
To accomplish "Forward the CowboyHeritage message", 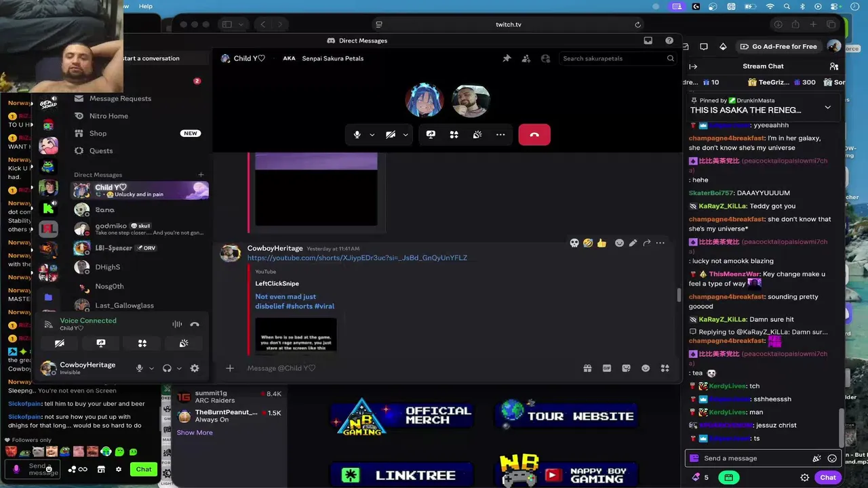I will [647, 243].
